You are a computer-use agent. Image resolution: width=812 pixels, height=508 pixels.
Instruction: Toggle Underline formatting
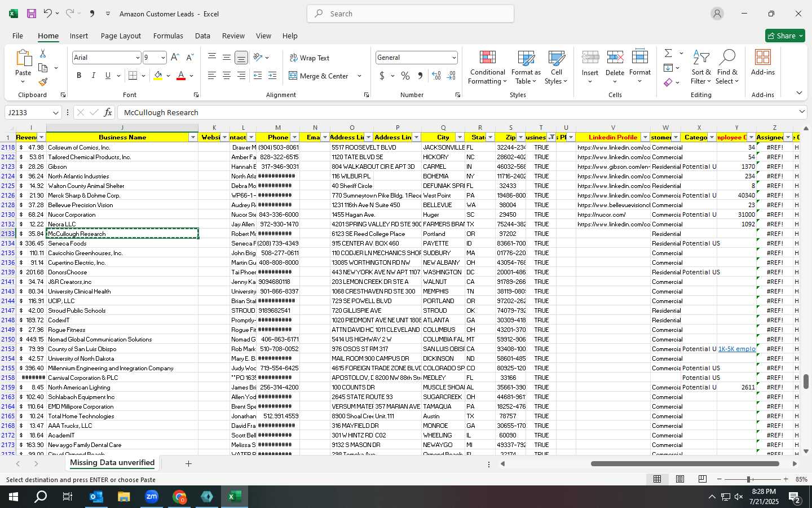(x=108, y=76)
